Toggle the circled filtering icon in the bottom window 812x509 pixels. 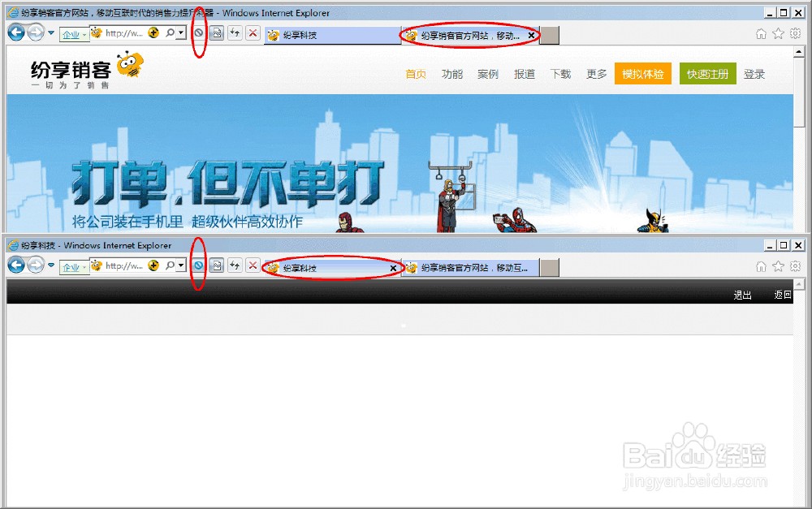point(199,265)
